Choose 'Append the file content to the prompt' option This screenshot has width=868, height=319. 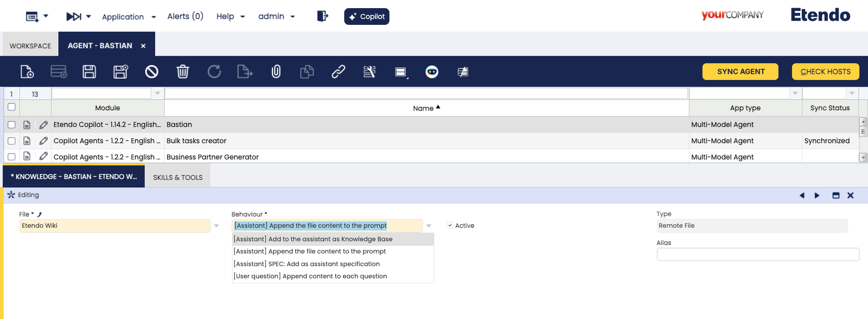tap(333, 251)
